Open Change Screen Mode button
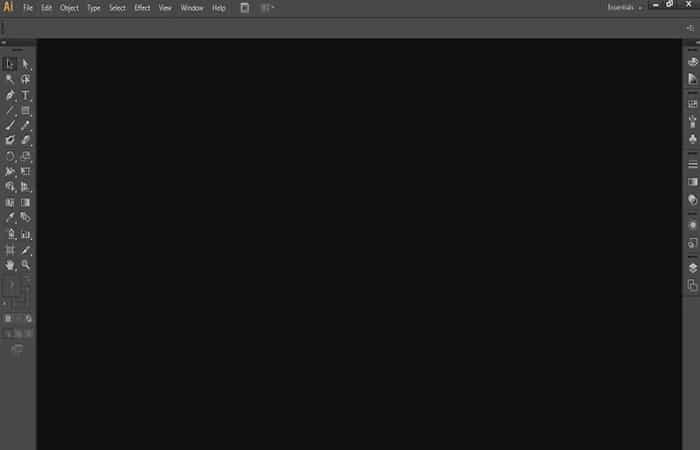Viewport: 700px width, 450px height. point(17,348)
